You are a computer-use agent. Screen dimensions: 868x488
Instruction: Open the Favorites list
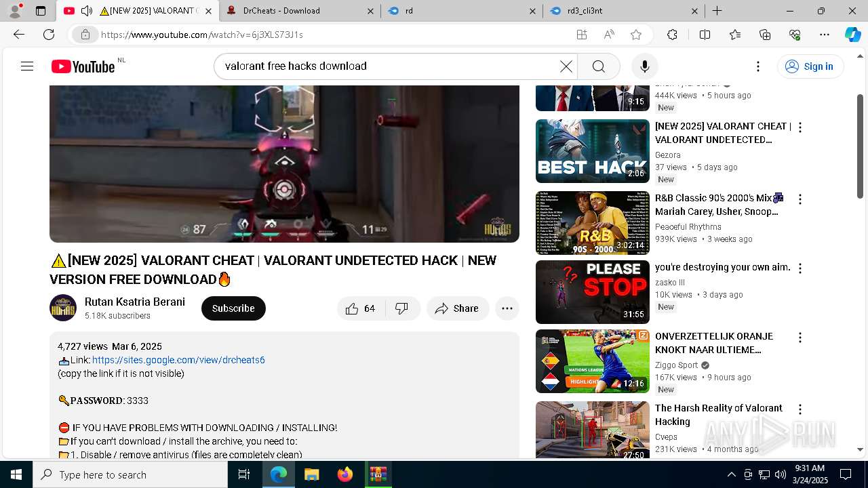pyautogui.click(x=735, y=35)
